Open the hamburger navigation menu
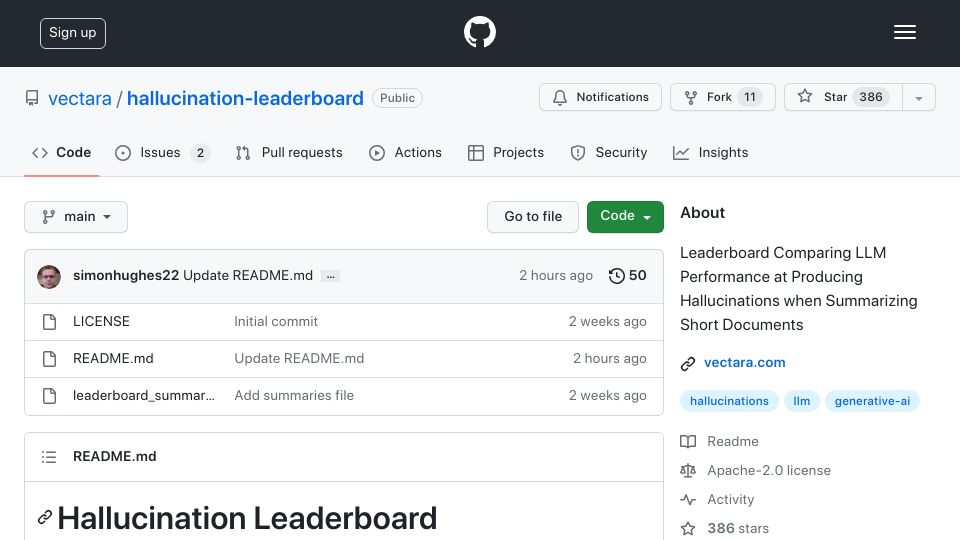960x540 pixels. point(904,32)
